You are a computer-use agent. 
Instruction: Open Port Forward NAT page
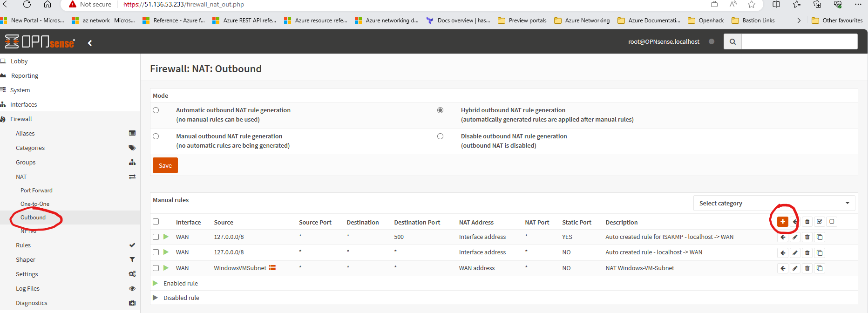point(70,191)
